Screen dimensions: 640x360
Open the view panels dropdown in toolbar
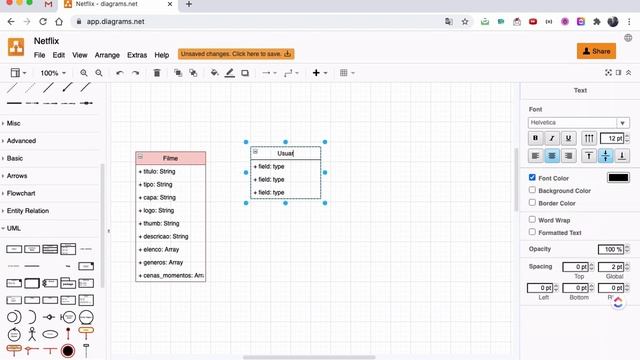pyautogui.click(x=18, y=73)
